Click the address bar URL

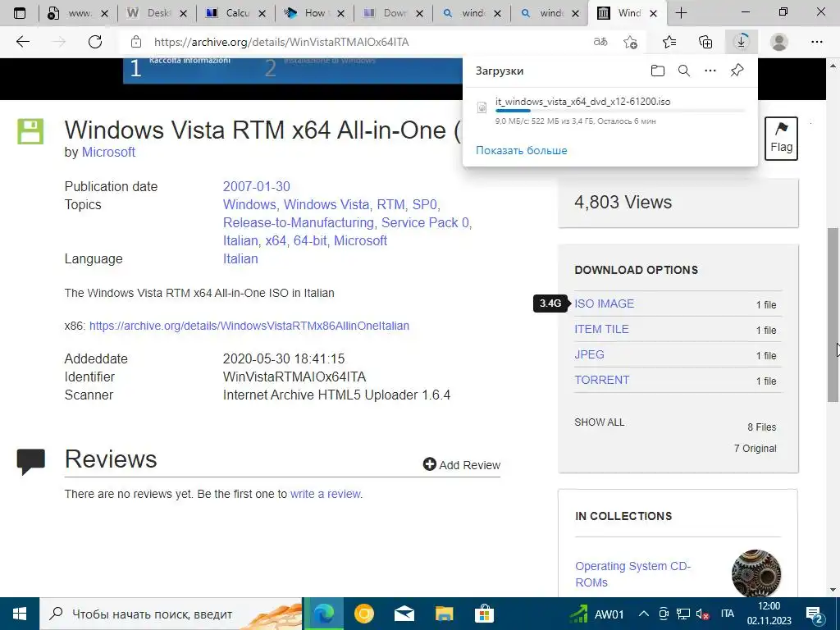click(281, 42)
